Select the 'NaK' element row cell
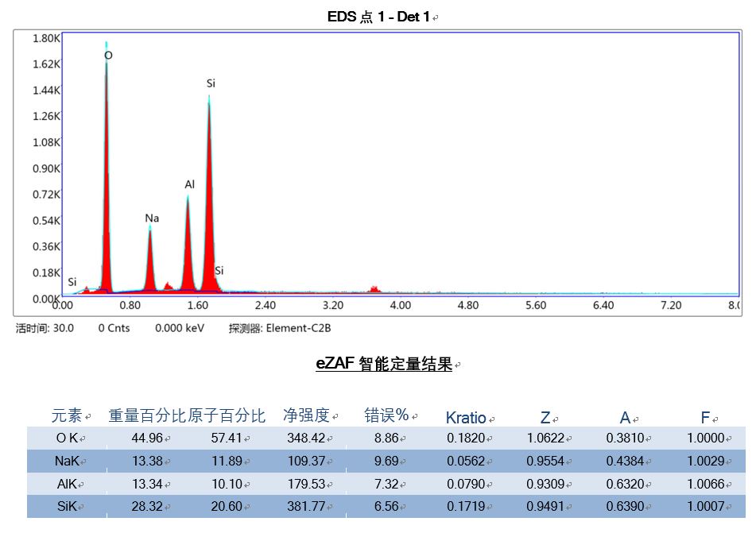 (67, 462)
